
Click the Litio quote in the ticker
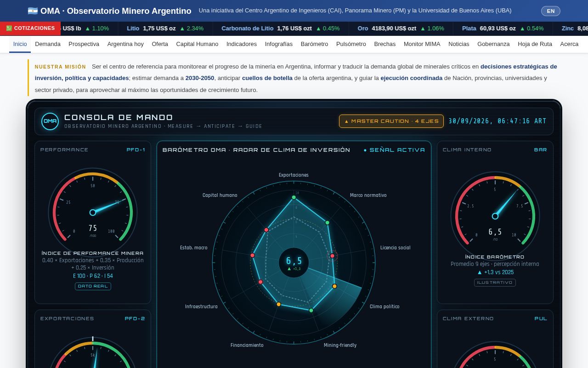[165, 29]
